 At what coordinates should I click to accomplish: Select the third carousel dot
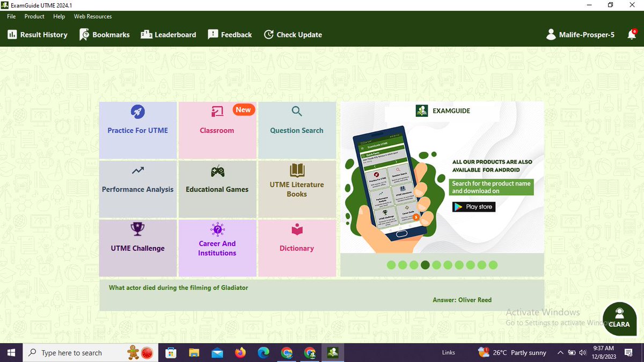click(414, 265)
